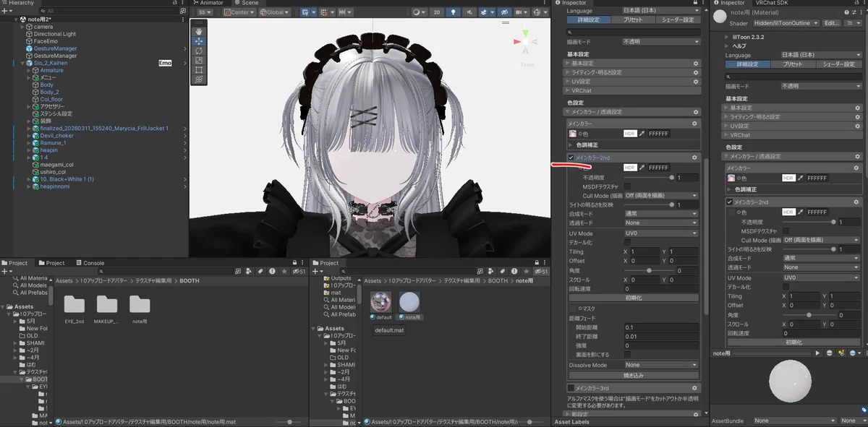Select the Rotate tool in Scene toolbar
The width and height of the screenshot is (868, 427).
(x=199, y=51)
